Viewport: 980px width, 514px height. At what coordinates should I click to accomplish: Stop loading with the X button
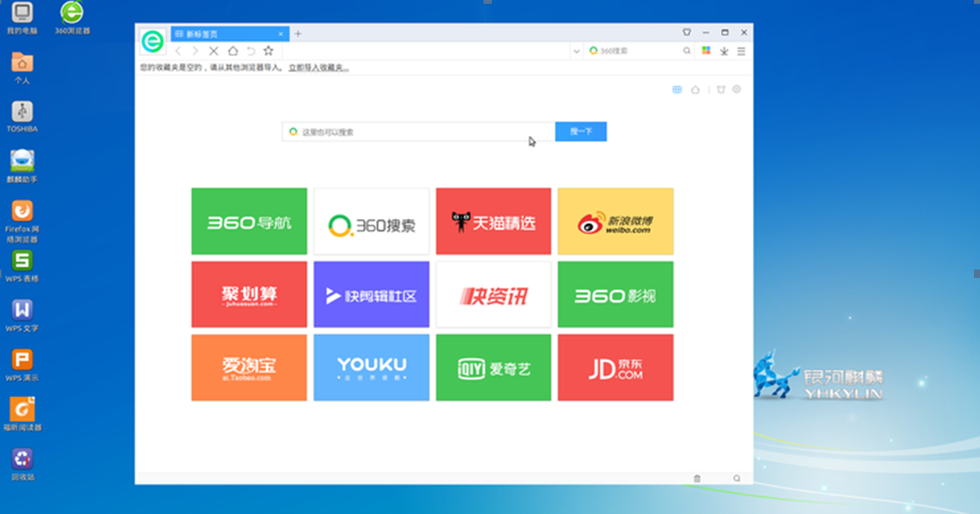click(213, 51)
